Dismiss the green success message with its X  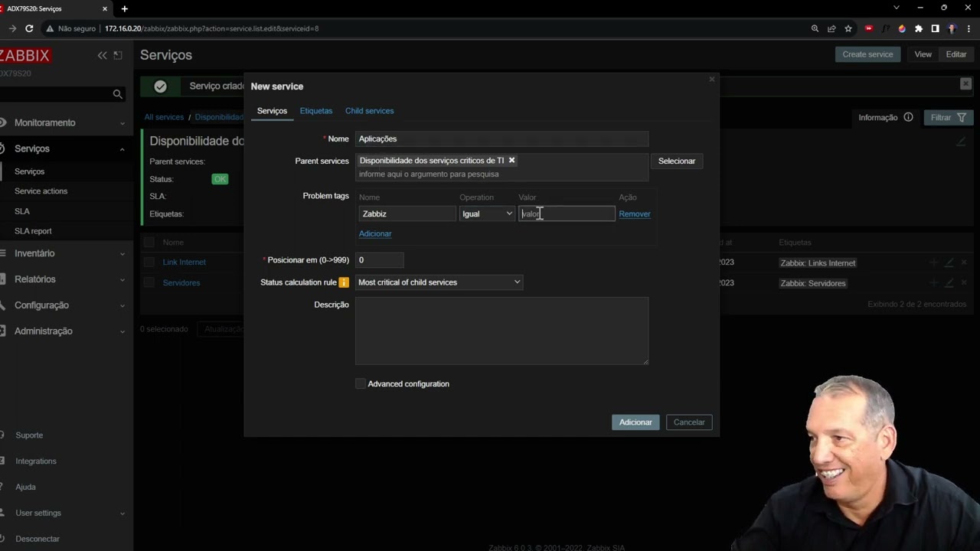tap(965, 83)
